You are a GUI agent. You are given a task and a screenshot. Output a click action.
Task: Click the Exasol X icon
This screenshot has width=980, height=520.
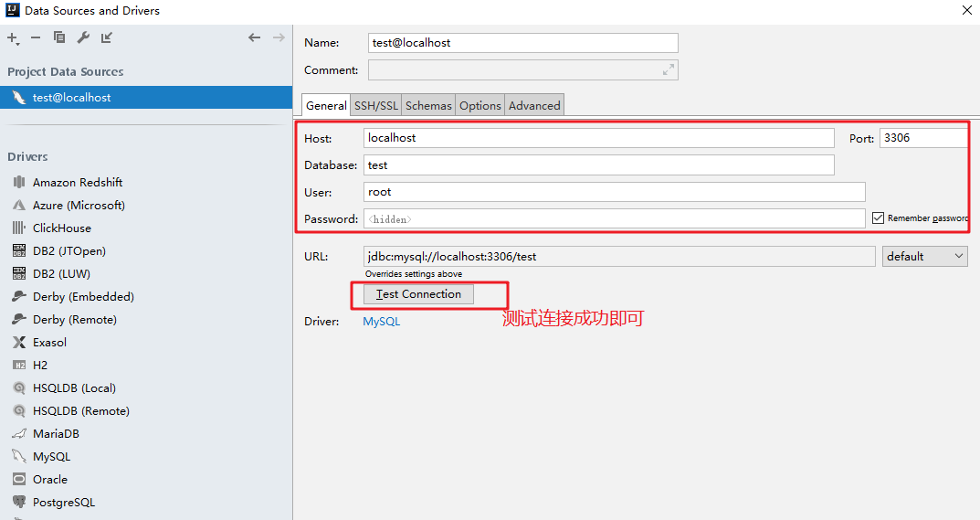pos(19,343)
